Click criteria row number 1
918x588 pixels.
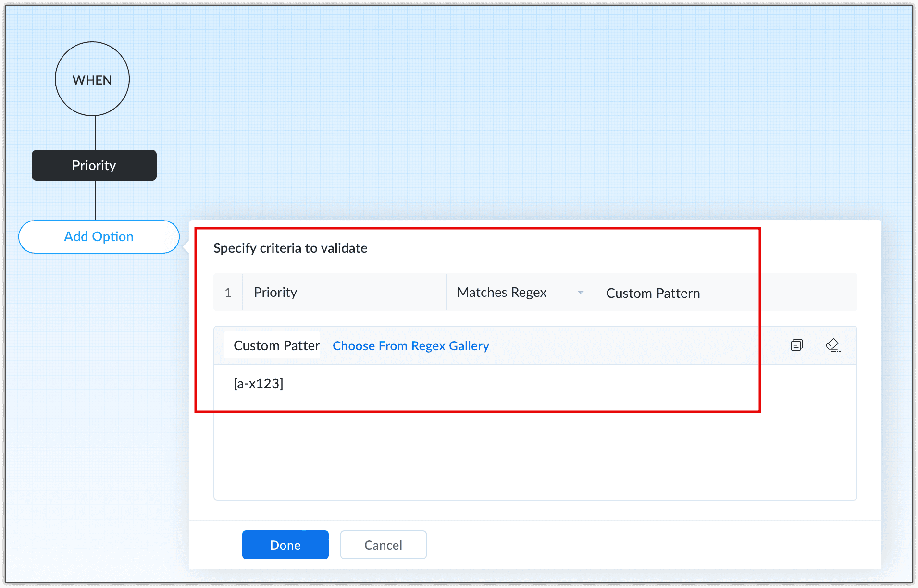(228, 293)
